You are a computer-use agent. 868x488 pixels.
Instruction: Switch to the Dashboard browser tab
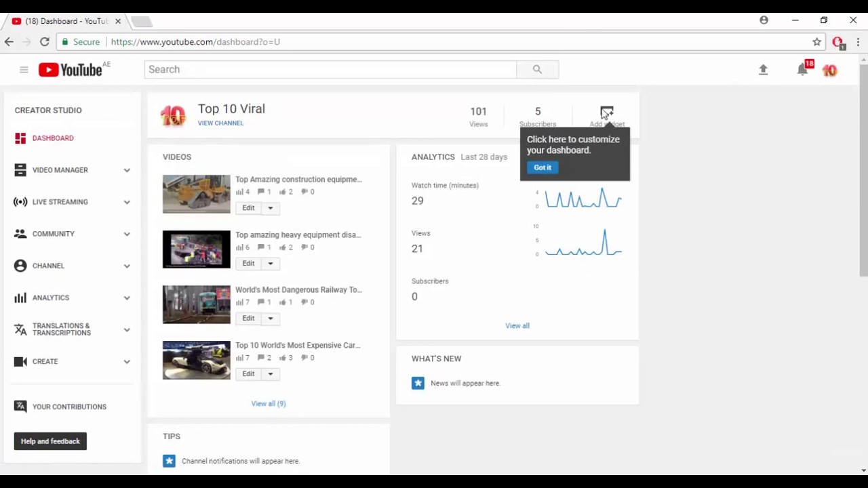66,21
